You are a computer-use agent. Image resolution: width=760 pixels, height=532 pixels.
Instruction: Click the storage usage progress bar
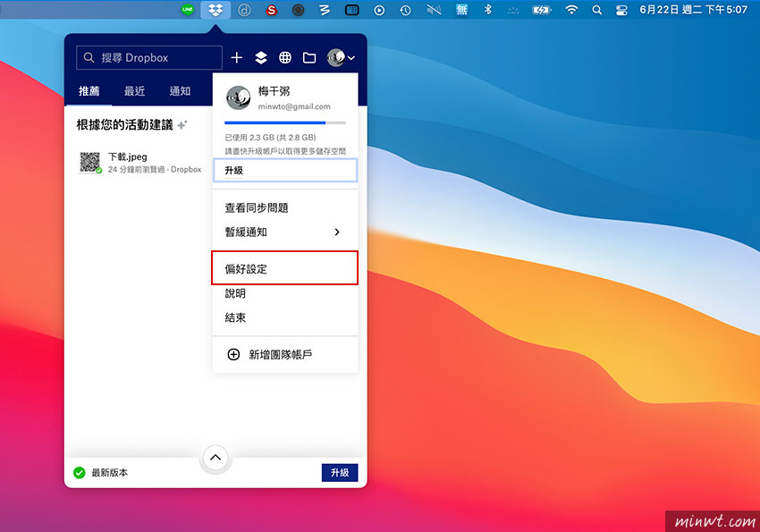[x=285, y=123]
